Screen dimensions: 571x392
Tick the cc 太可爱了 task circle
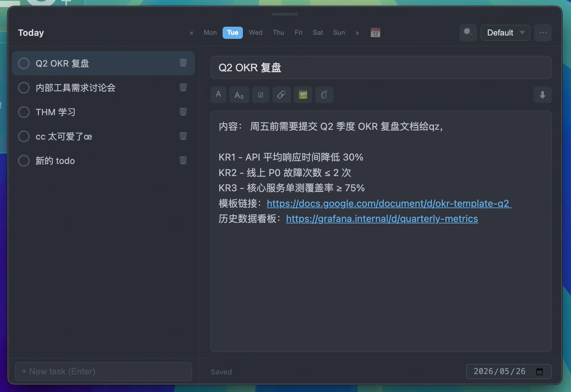pos(24,136)
